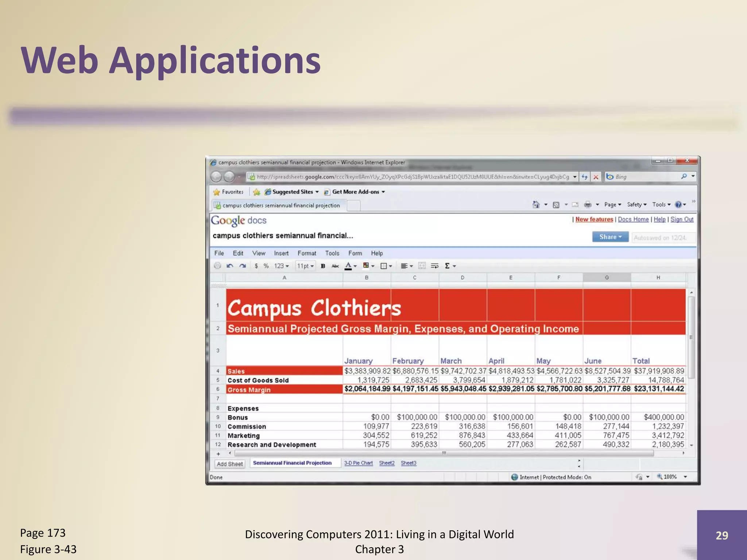Image resolution: width=747 pixels, height=560 pixels.
Task: Open the Safety dropdown menu
Action: click(637, 205)
